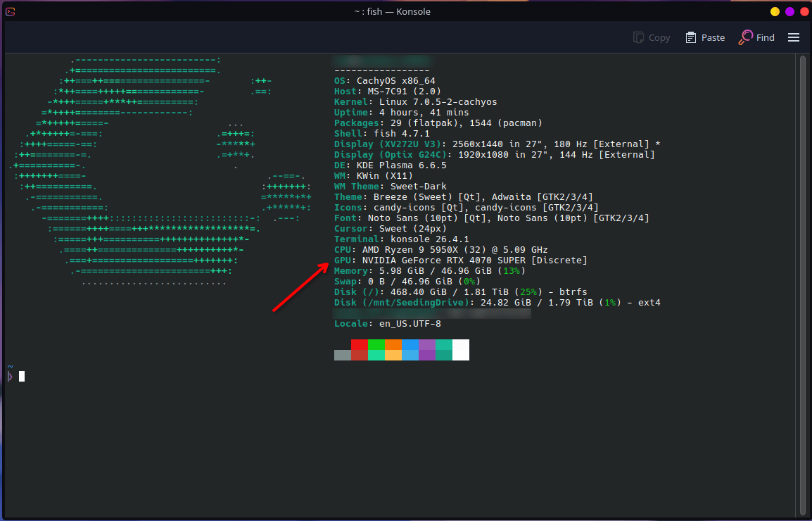This screenshot has height=521, width=812.
Task: Click the Konsole app icon in title bar
Action: pos(10,11)
